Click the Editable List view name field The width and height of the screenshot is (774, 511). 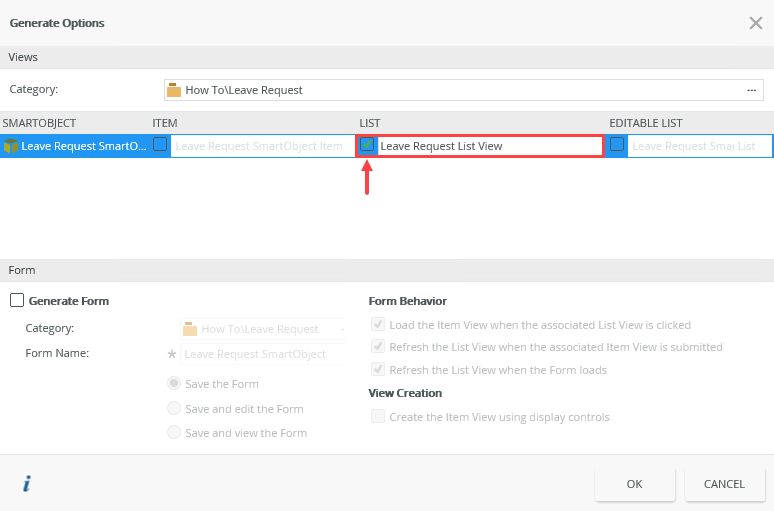click(699, 146)
